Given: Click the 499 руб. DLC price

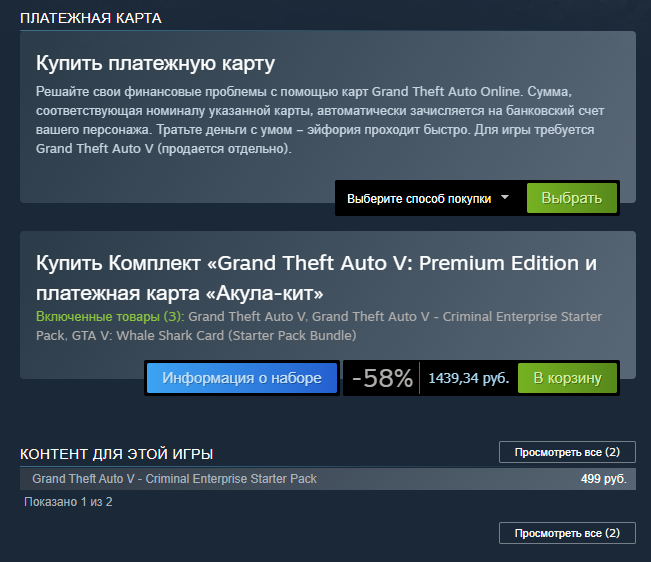Looking at the screenshot, I should click(x=603, y=479).
